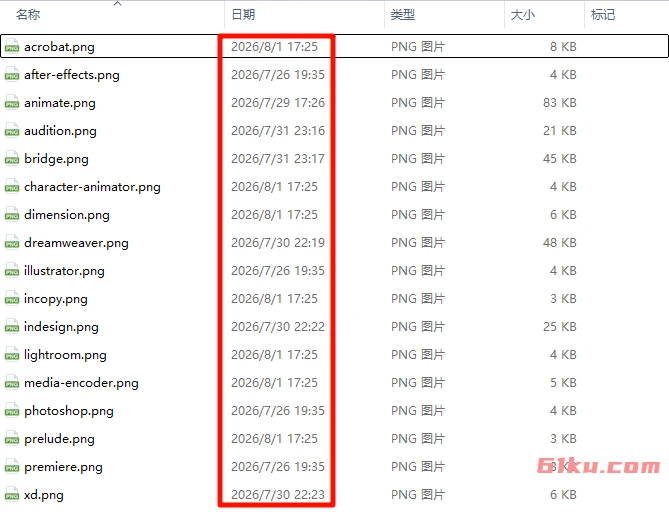Click the PNG icon of audition.png
Viewport: 669px width, 516px height.
click(12, 130)
